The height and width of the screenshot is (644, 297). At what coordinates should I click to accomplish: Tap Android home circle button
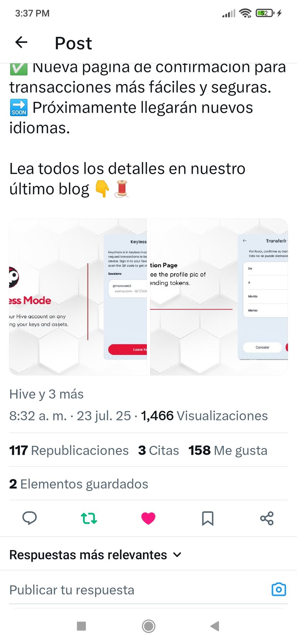[x=148, y=626]
